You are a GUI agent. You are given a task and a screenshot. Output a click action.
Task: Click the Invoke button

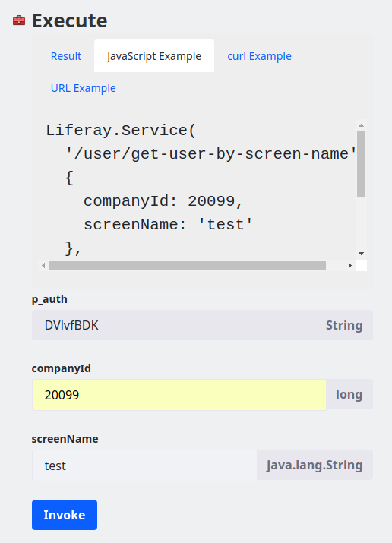pos(65,515)
